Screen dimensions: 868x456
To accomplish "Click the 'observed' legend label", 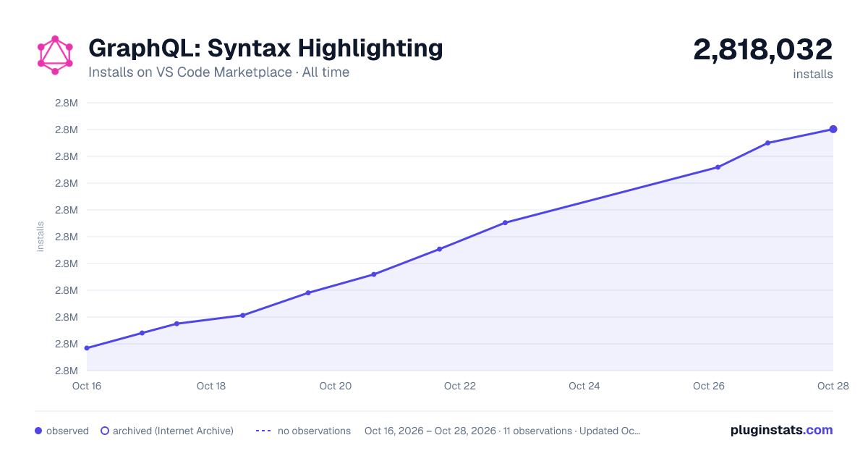I will (x=67, y=431).
